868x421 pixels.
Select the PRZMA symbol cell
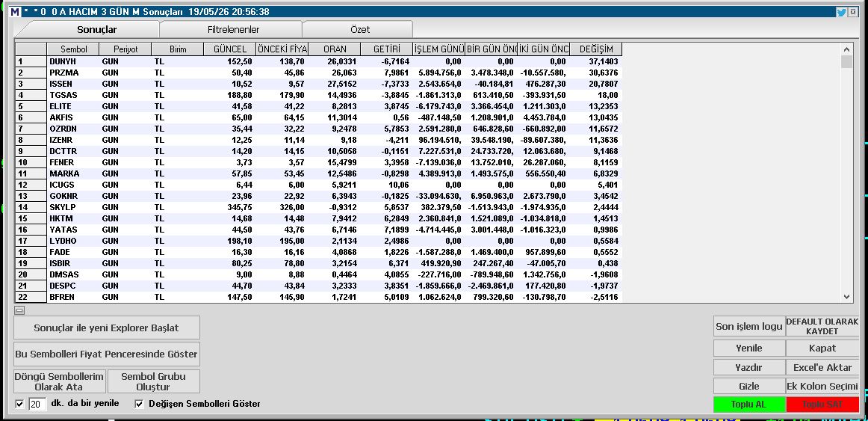tap(73, 73)
